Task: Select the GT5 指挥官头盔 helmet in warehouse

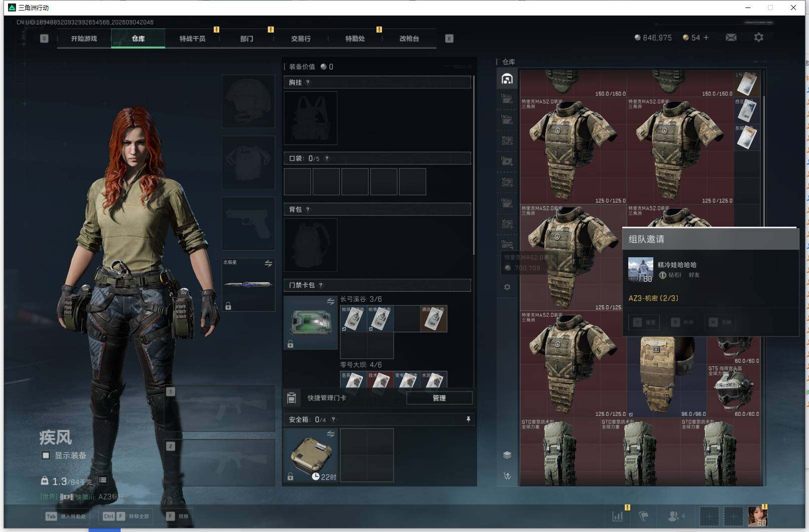Action: pos(733,391)
